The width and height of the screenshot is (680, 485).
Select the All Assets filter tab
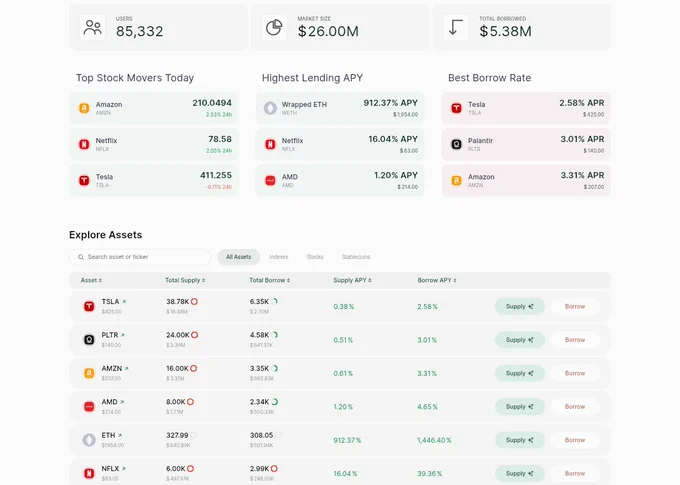pos(239,257)
